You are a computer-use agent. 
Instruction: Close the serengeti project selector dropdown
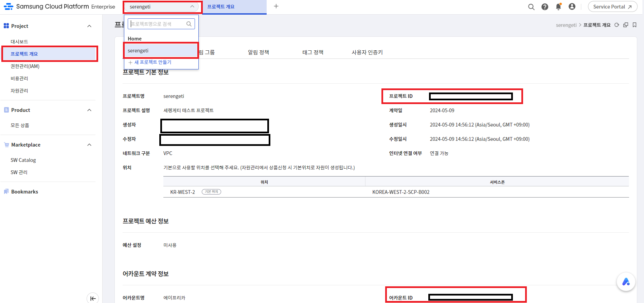tap(192, 7)
